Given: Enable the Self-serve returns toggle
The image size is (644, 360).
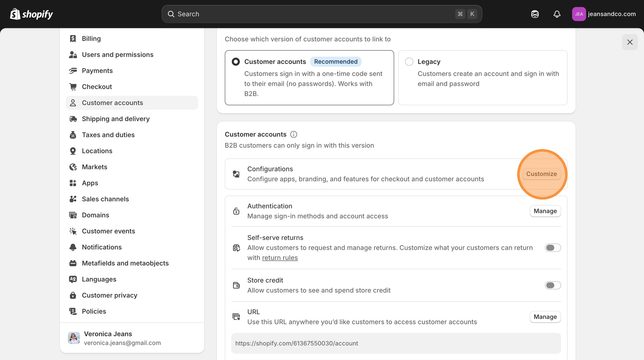Looking at the screenshot, I should pyautogui.click(x=553, y=248).
